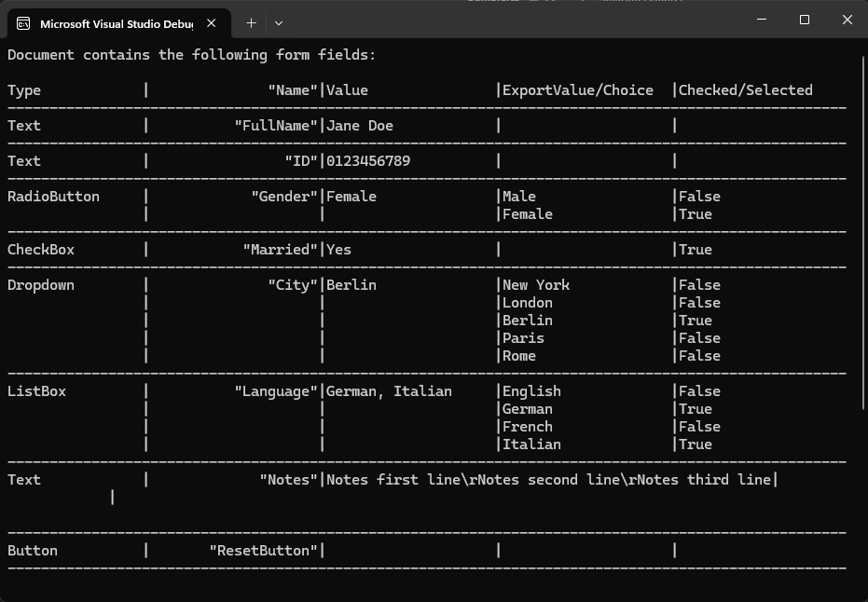
Task: Click the ExportValue/Choice column header
Action: coord(578,90)
